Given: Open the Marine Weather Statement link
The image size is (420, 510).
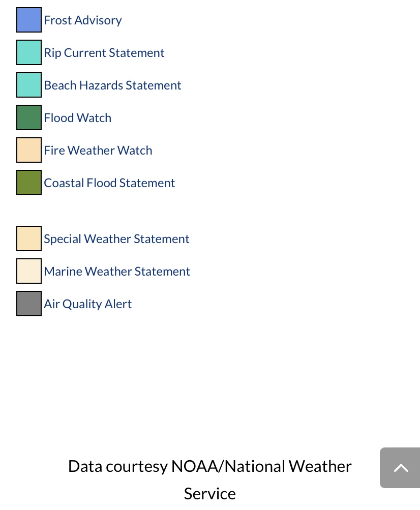Looking at the screenshot, I should (x=117, y=271).
